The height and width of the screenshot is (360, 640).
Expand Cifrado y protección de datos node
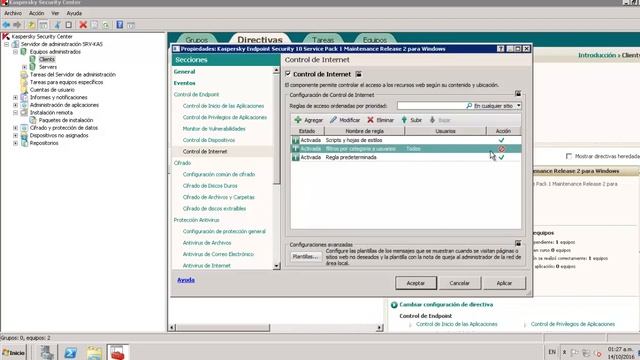point(16,128)
